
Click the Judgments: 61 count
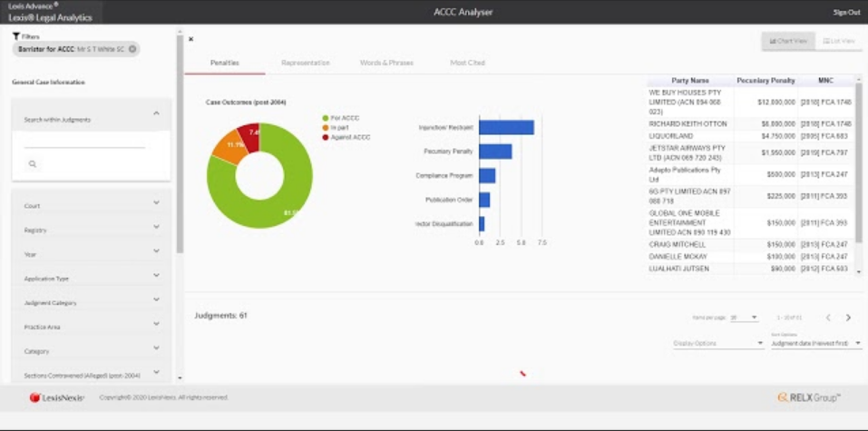220,315
